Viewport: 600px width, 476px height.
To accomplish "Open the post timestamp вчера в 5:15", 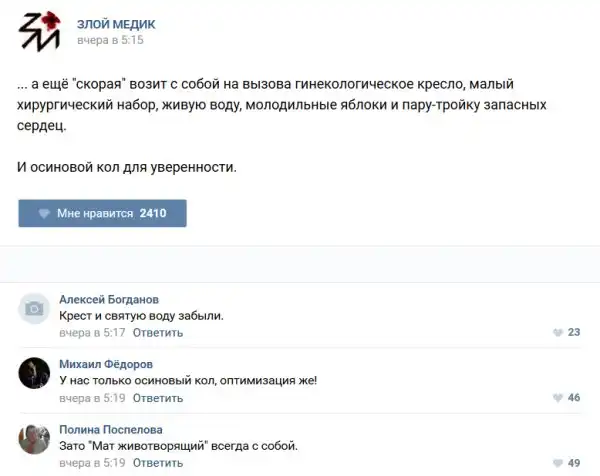I will coord(110,40).
